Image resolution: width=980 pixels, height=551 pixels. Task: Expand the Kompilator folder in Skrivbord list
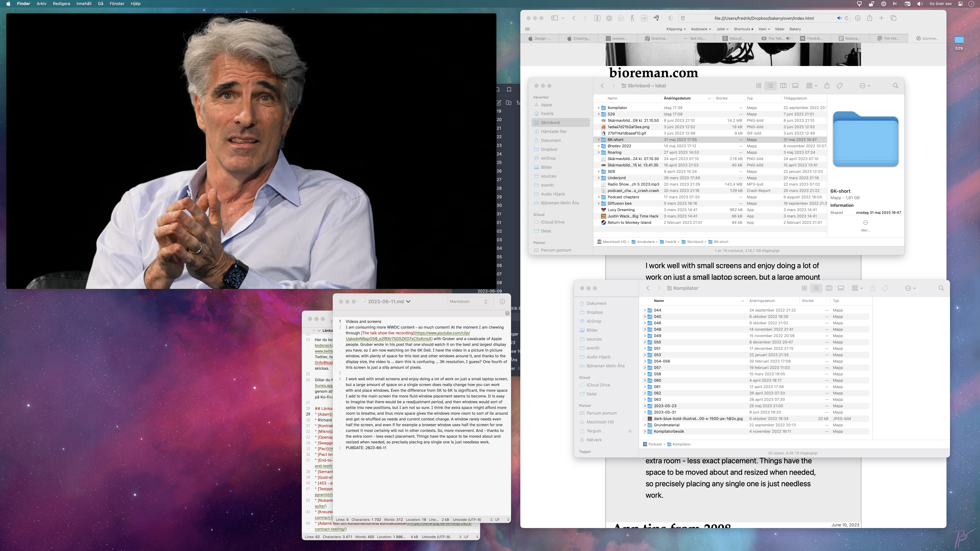click(x=598, y=108)
